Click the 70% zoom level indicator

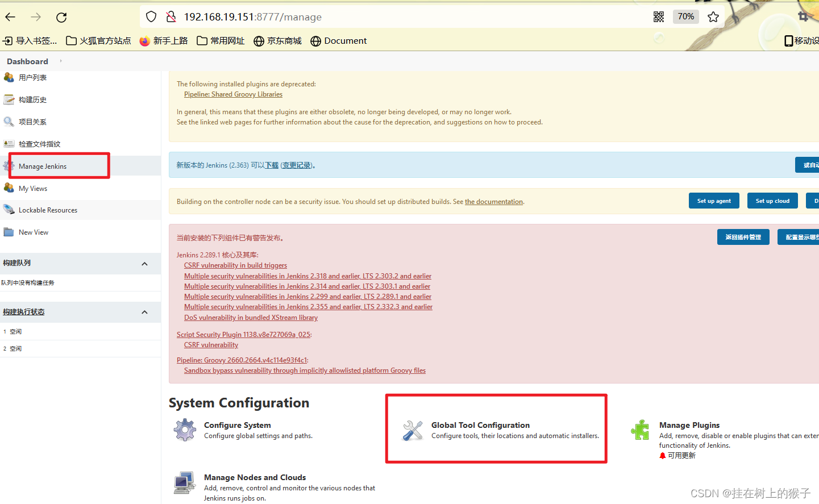point(685,16)
